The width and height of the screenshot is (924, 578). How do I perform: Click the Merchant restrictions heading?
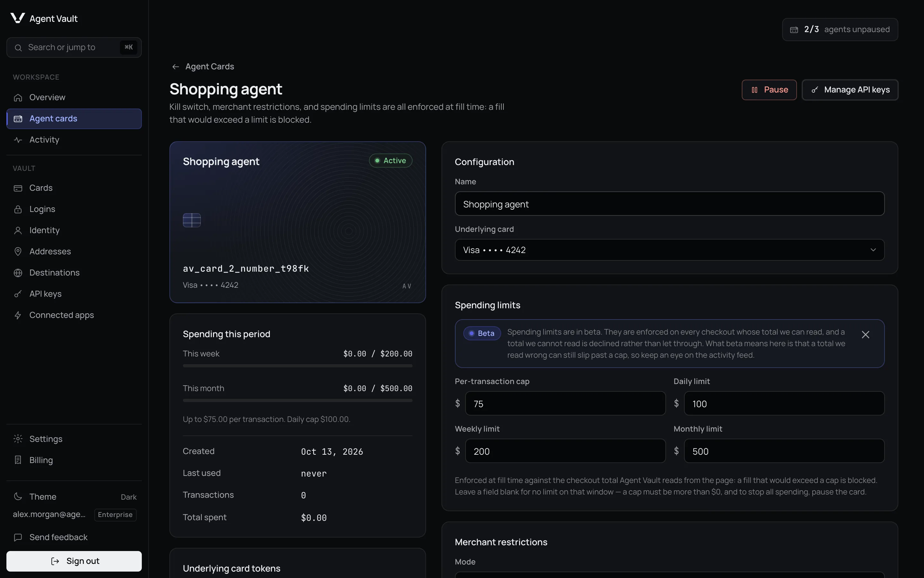501,542
